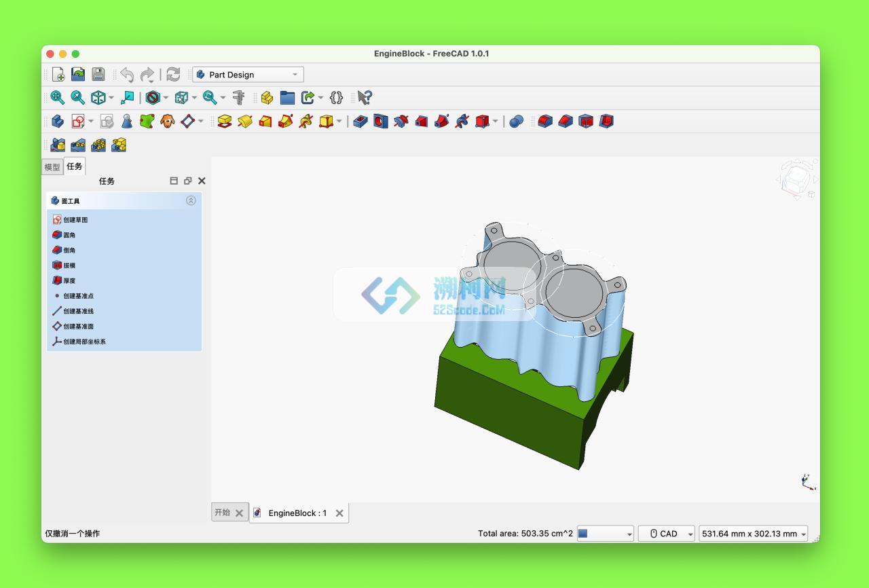The width and height of the screenshot is (869, 588).
Task: Open the status bar color swatch dropdown
Action: pyautogui.click(x=605, y=534)
